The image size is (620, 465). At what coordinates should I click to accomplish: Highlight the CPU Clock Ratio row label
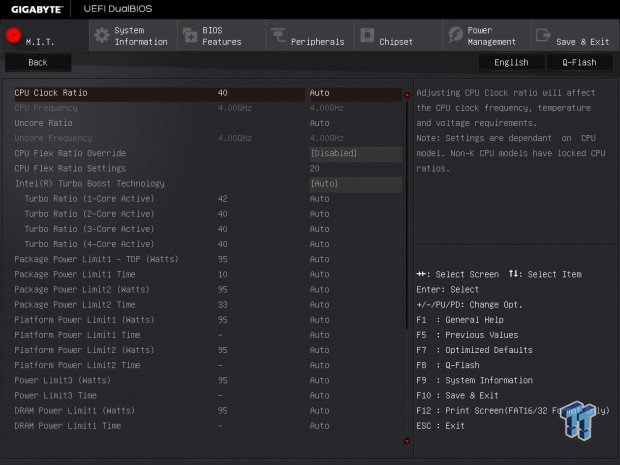(x=51, y=93)
